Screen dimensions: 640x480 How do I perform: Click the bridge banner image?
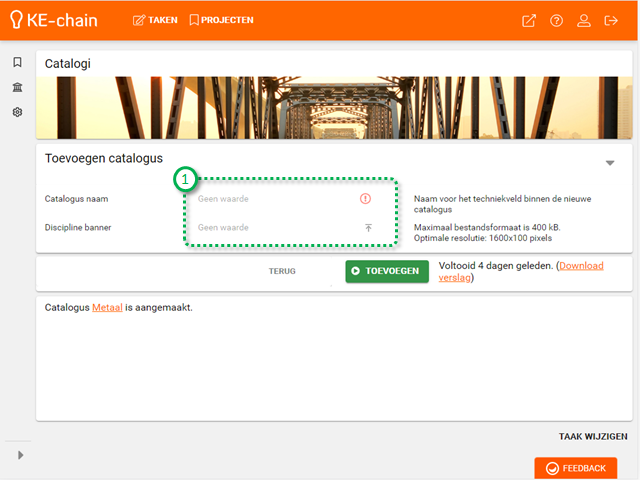click(334, 108)
